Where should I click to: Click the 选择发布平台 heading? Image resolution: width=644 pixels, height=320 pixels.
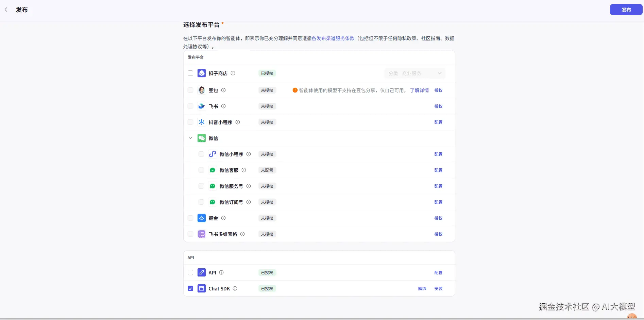click(x=201, y=25)
